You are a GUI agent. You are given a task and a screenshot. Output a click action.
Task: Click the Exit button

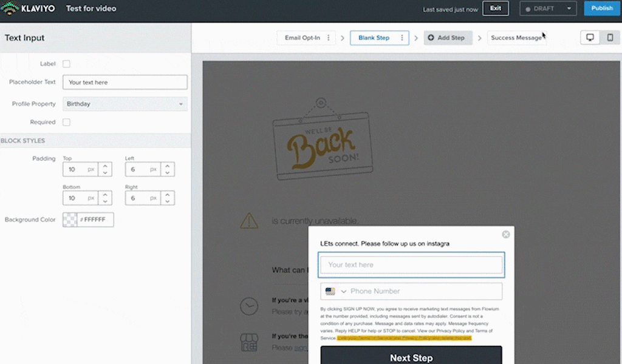coord(496,8)
